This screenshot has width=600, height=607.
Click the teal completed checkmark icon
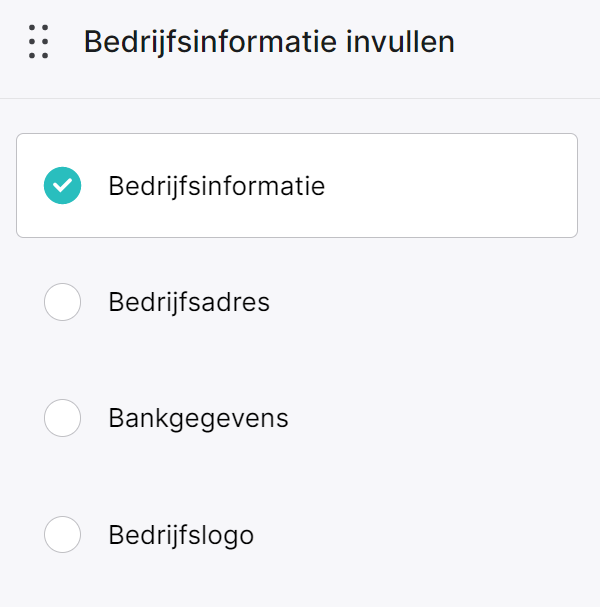tap(62, 185)
